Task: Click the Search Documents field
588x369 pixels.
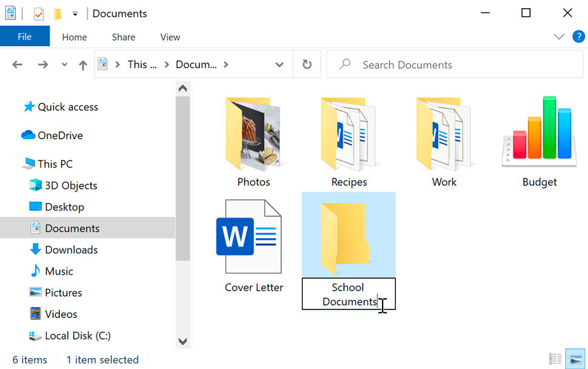Action: pos(455,65)
